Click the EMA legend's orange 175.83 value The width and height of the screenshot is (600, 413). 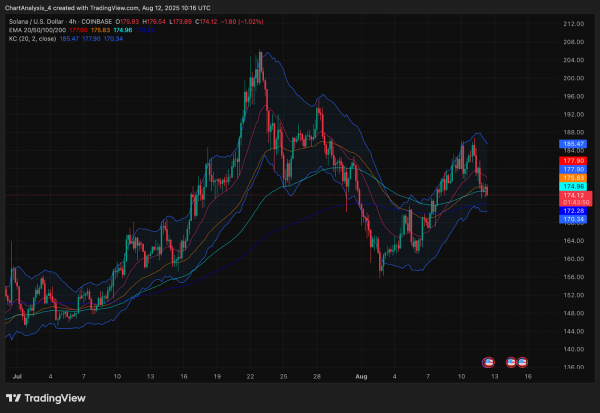point(101,30)
